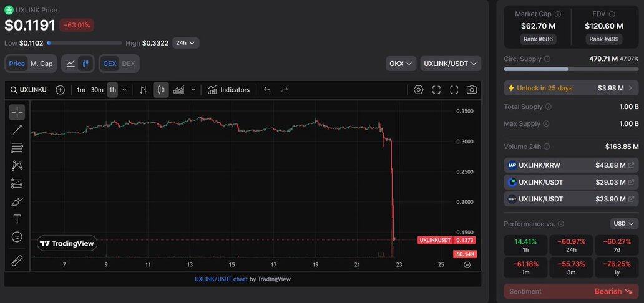Open the UXLINK/USDT $23.90 M market row
644x303 pixels.
click(x=572, y=199)
